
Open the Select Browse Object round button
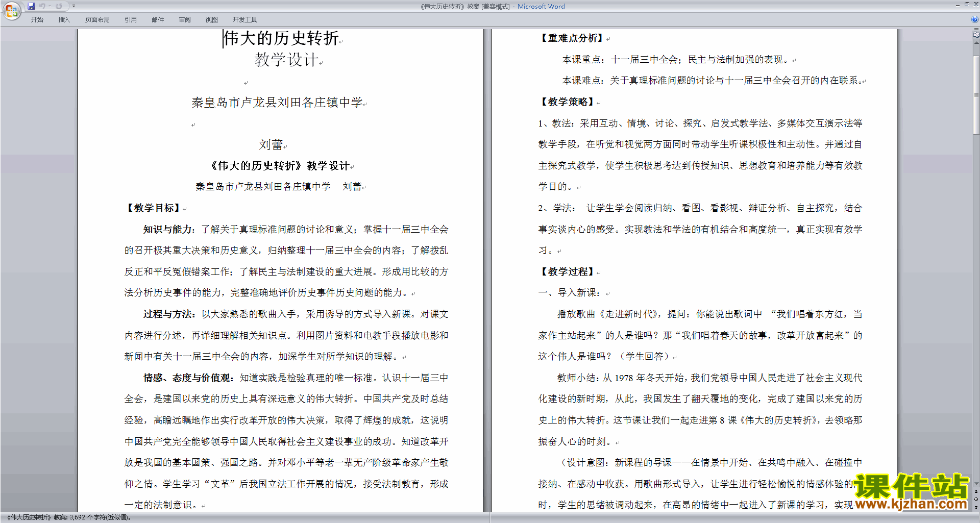976,499
